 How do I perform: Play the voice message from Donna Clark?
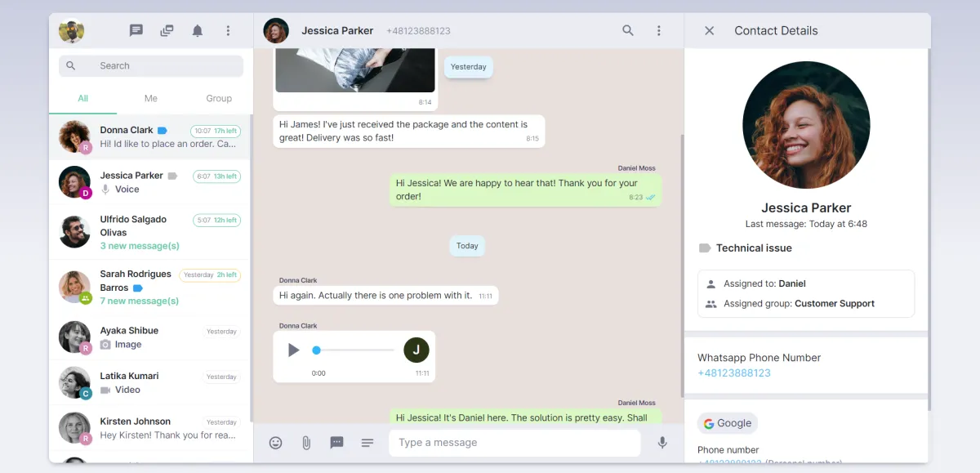(293, 350)
